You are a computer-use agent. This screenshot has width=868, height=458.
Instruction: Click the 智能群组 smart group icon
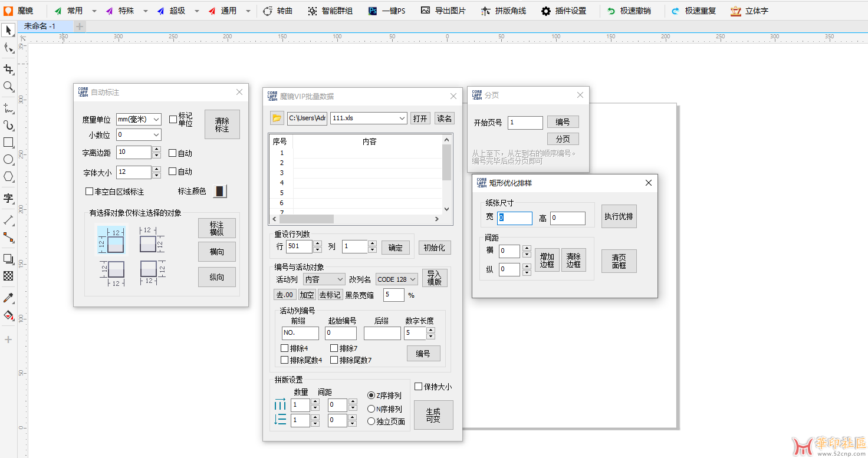[313, 11]
